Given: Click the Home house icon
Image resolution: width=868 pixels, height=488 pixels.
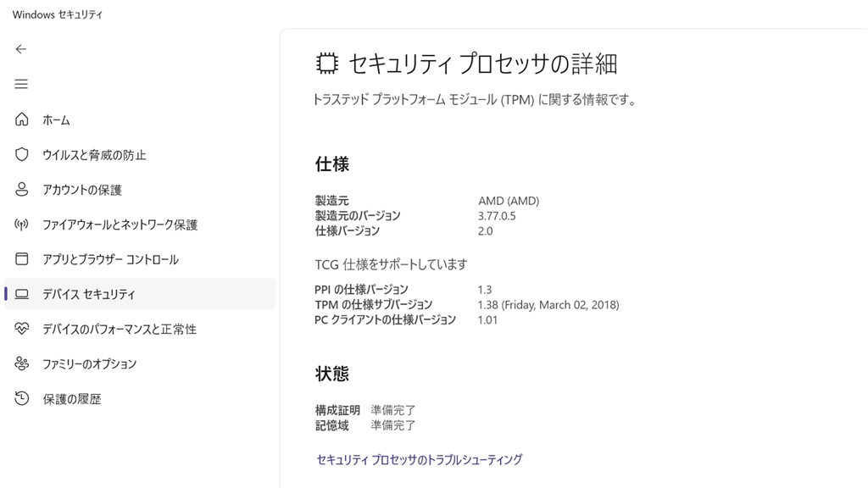Looking at the screenshot, I should click(22, 119).
